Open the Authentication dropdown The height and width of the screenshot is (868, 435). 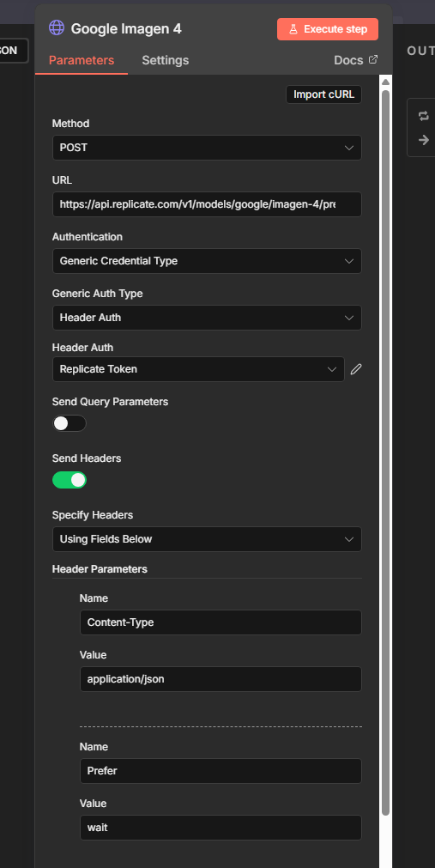[x=207, y=261]
